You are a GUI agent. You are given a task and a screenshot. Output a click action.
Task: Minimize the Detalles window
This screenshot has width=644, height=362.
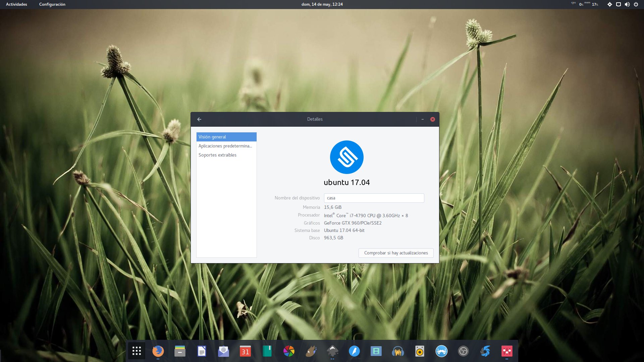(423, 119)
